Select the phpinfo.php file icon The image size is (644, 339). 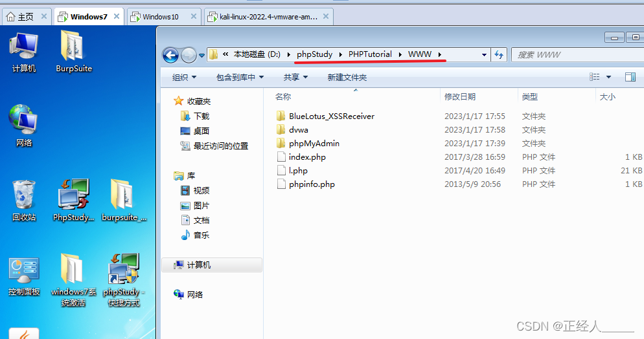(x=281, y=184)
